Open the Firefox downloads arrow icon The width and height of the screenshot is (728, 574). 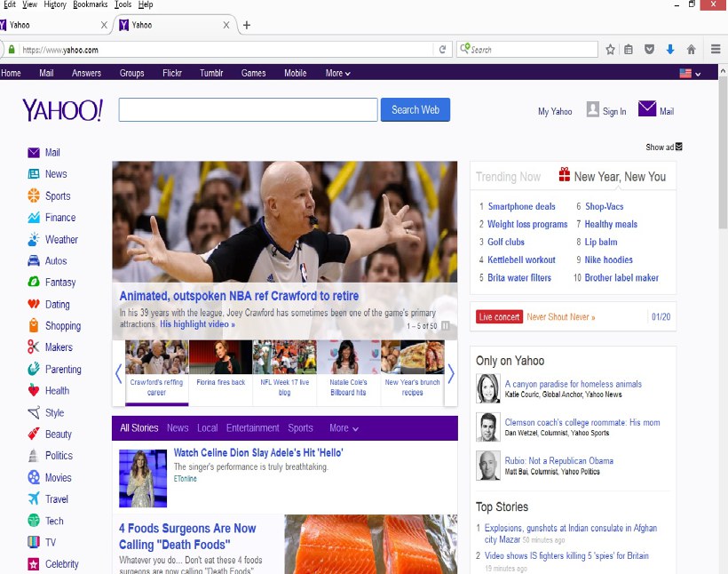[670, 50]
